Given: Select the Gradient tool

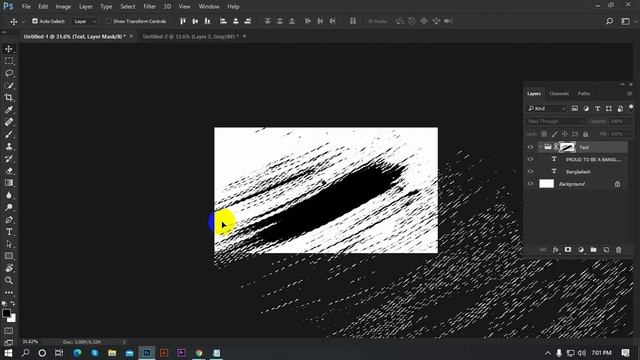Looking at the screenshot, I should [x=9, y=183].
